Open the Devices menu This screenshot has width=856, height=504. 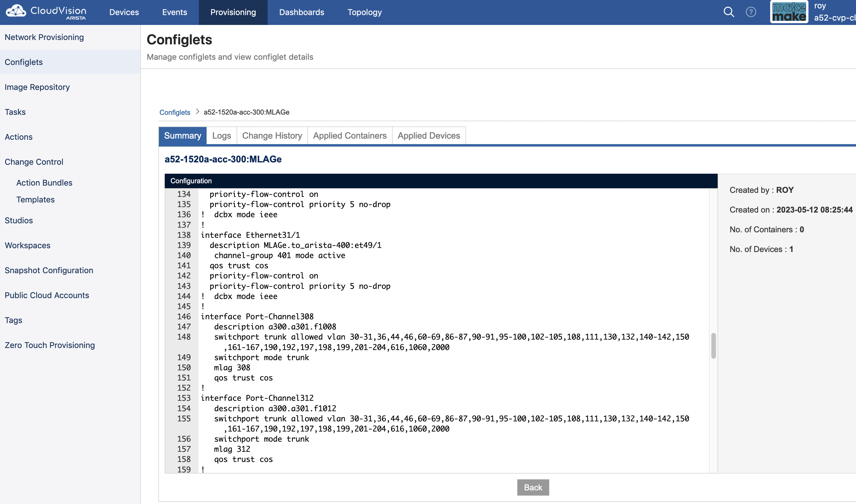(x=124, y=12)
